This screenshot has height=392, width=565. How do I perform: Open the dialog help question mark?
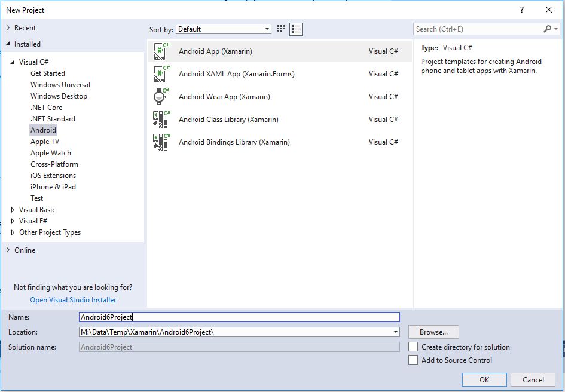pos(522,10)
